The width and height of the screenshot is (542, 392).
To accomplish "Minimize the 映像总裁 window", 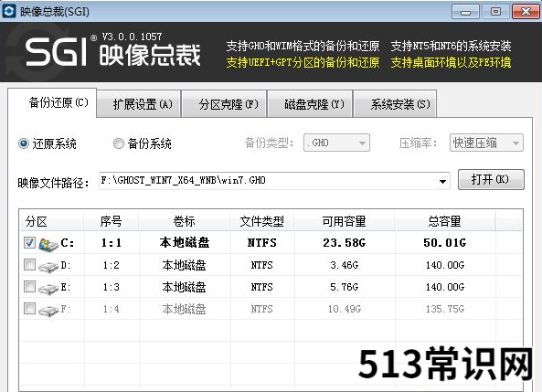I will [x=465, y=12].
